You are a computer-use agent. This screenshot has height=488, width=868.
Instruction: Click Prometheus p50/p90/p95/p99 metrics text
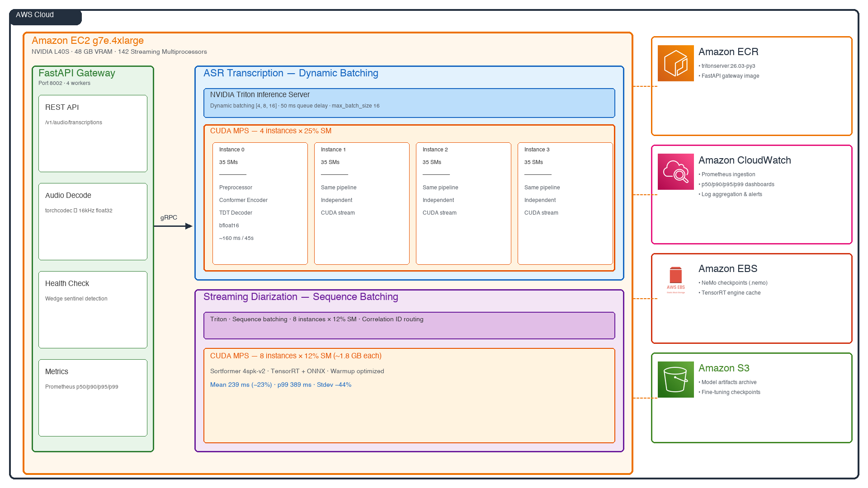tap(82, 387)
